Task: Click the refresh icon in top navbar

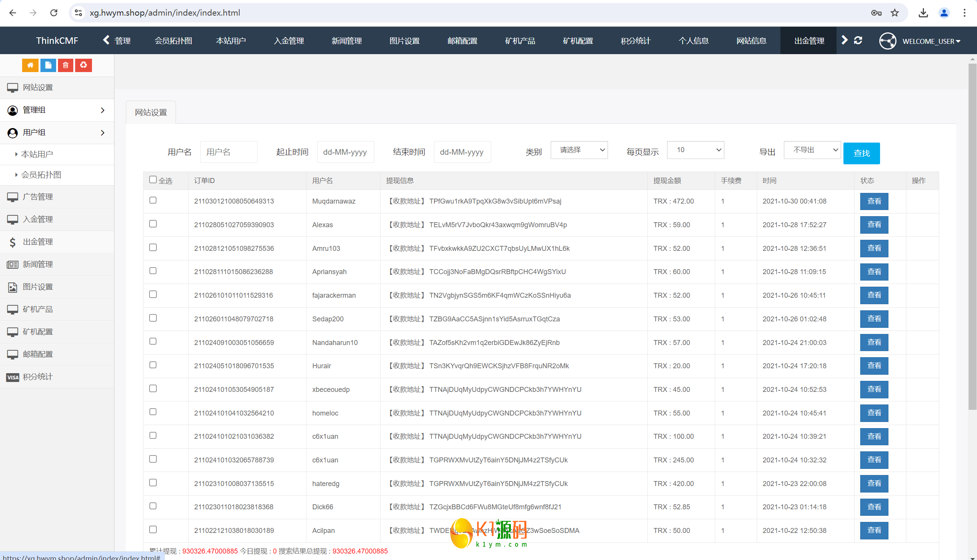Action: [858, 40]
